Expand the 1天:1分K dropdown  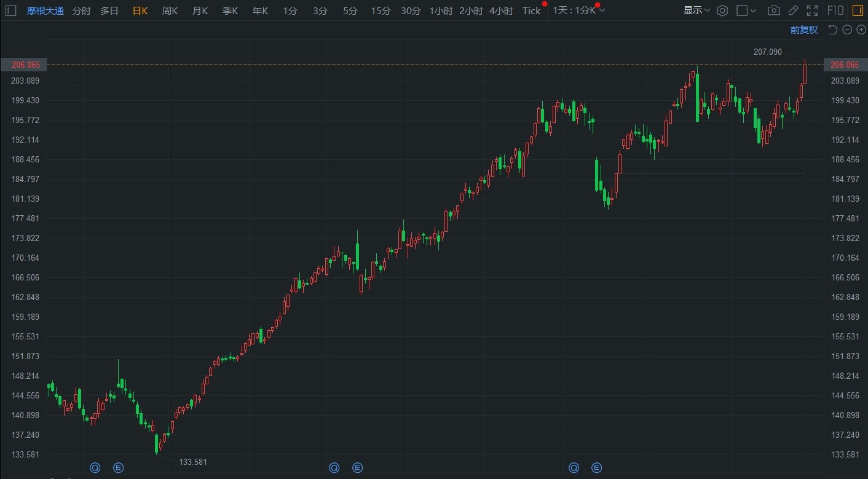(x=578, y=10)
